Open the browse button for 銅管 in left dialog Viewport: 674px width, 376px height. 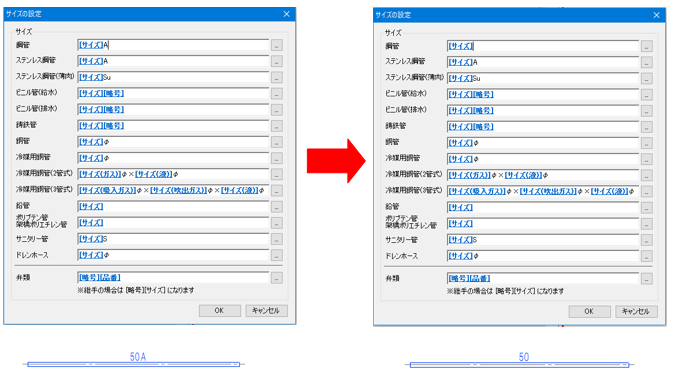pos(277,142)
